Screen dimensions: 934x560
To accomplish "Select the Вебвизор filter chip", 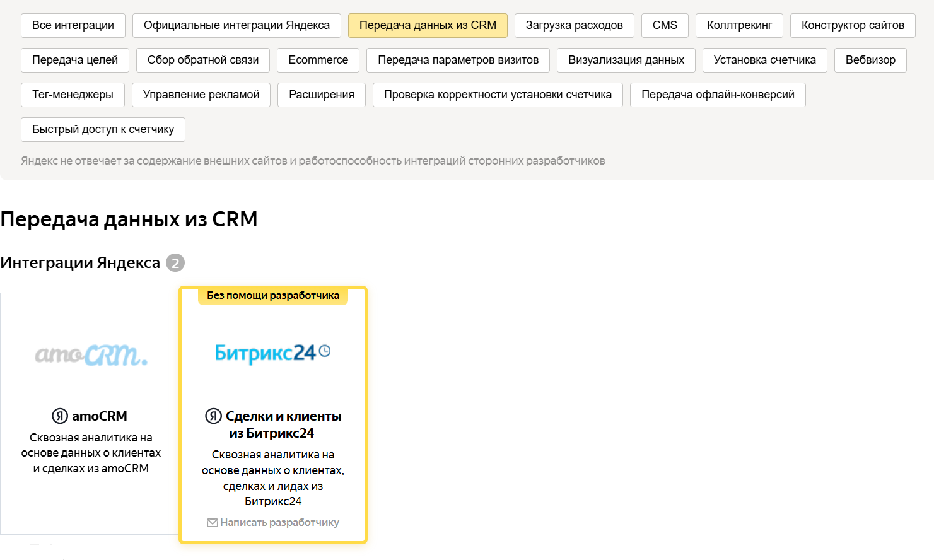I will 870,60.
